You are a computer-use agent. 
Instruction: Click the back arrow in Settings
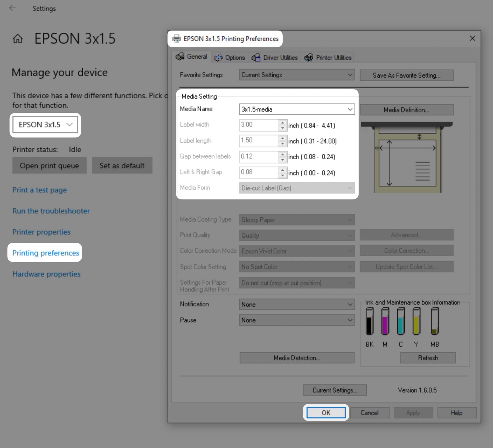click(13, 8)
